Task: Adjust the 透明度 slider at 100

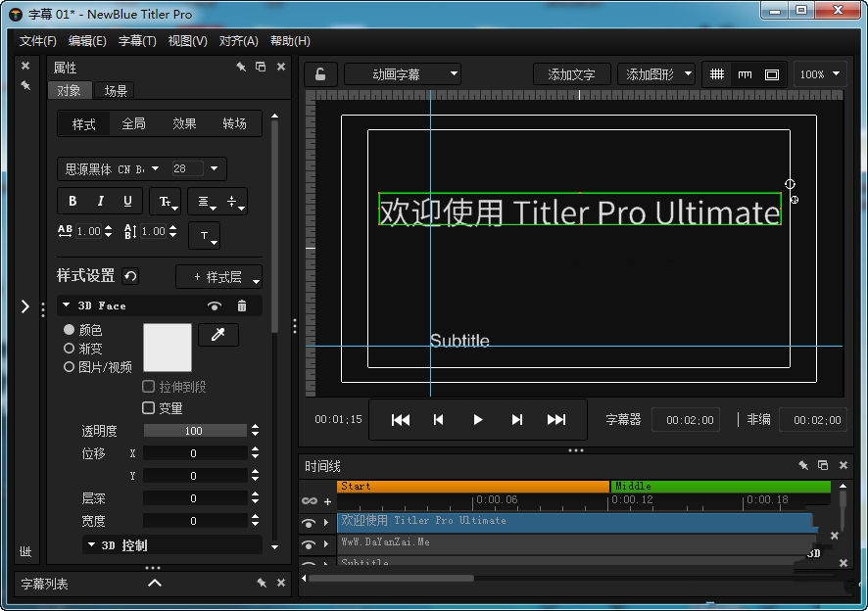Action: [195, 430]
